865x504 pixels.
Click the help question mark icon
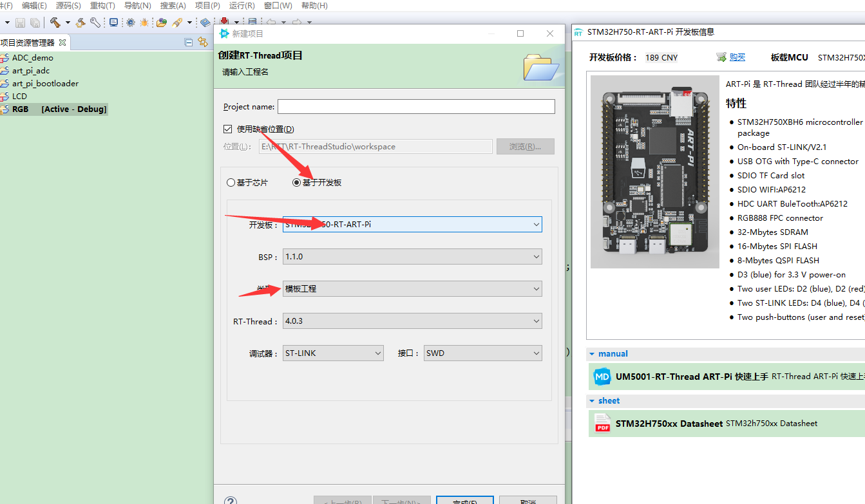click(231, 500)
